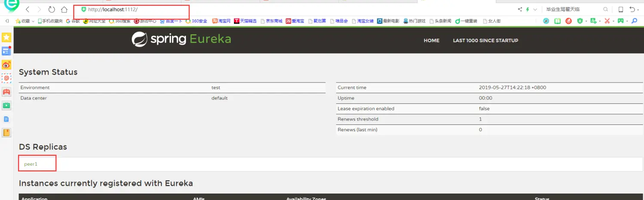
Task: Click the mobile device icon in toolbar
Action: tap(620, 9)
